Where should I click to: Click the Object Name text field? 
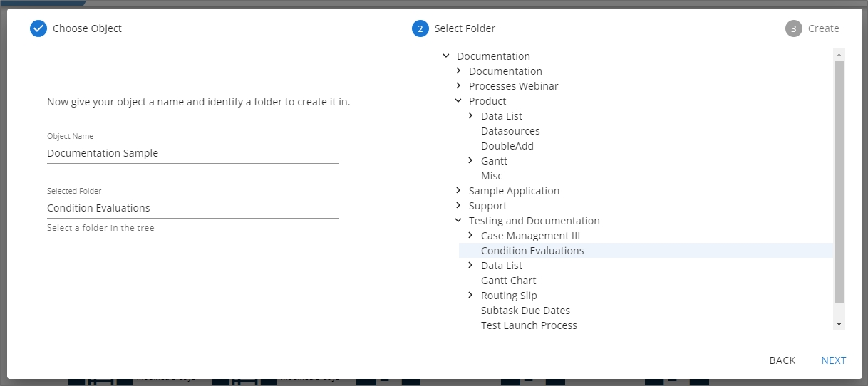coord(192,153)
